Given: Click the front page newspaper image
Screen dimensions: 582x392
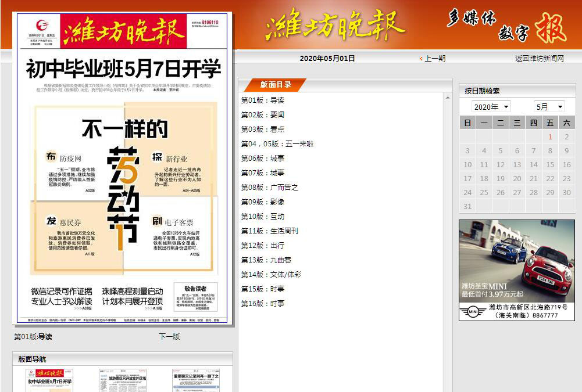Looking at the screenshot, I should (123, 168).
